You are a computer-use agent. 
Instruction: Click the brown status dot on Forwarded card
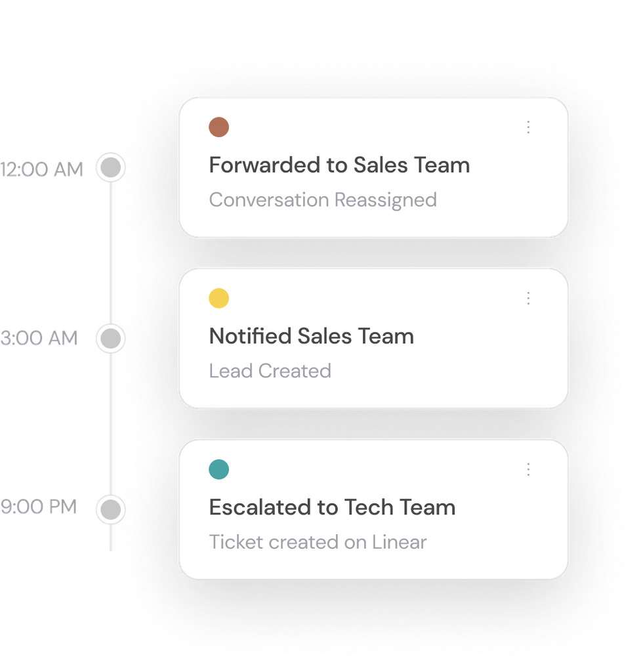218,127
